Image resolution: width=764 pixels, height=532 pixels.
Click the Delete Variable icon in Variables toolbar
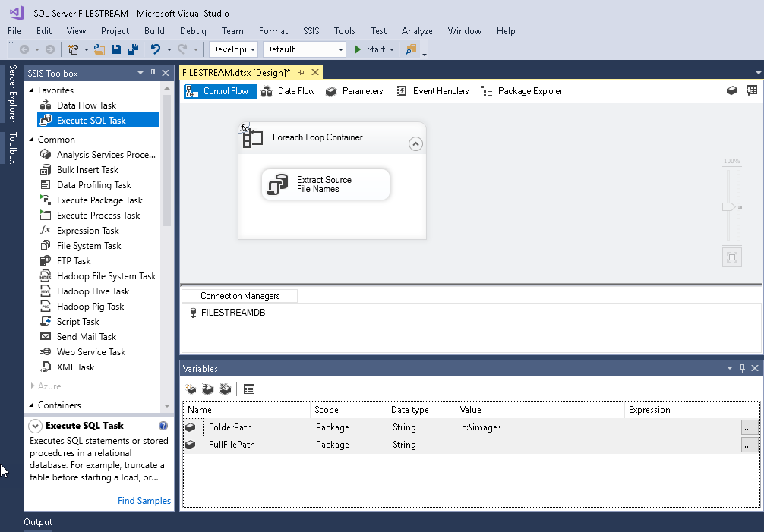pyautogui.click(x=225, y=389)
